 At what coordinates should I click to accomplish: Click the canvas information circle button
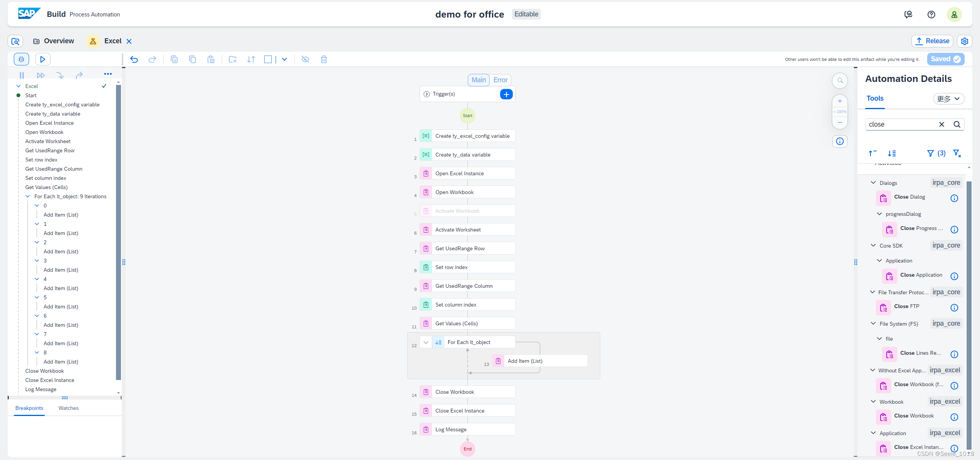click(840, 141)
